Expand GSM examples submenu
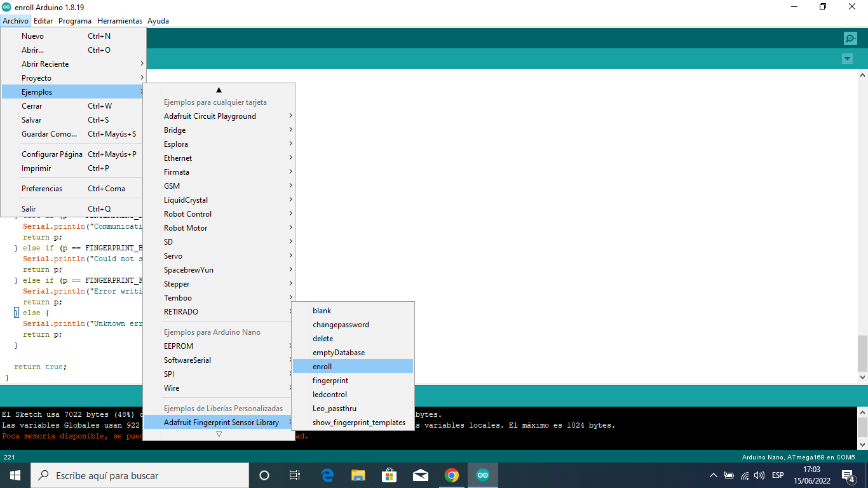This screenshot has width=868, height=488. (219, 186)
